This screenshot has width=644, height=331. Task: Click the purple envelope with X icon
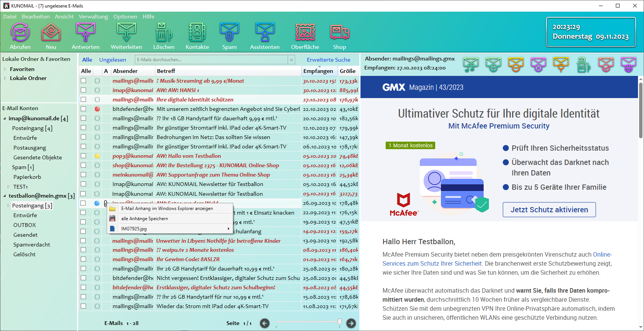(x=538, y=65)
